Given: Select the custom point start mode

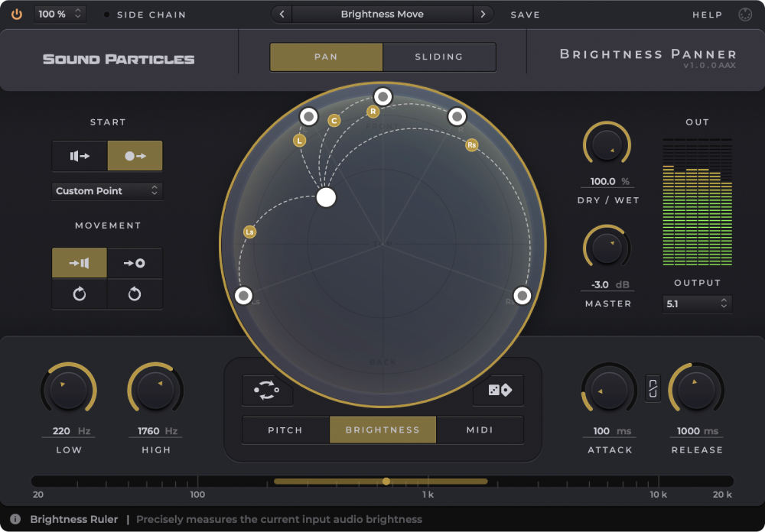Looking at the screenshot, I should [x=135, y=156].
